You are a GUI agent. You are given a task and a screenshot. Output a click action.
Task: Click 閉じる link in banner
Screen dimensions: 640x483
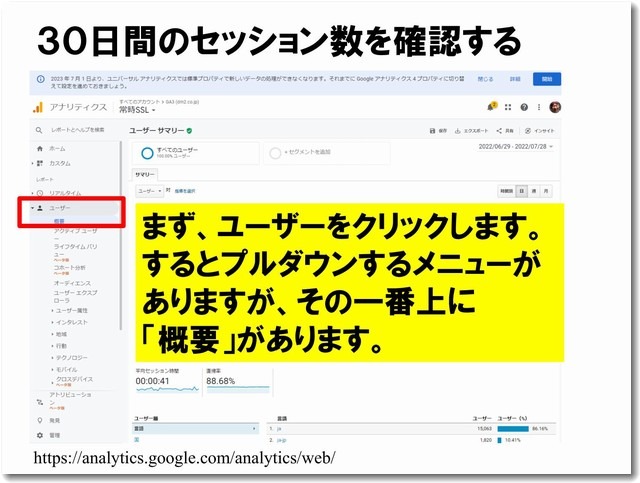(x=486, y=79)
